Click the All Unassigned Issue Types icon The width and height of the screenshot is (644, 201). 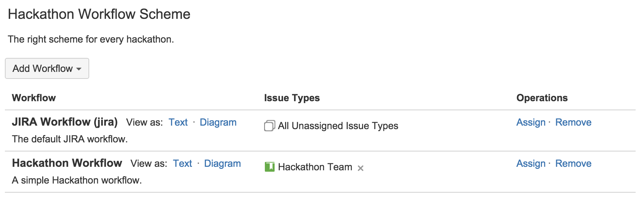(269, 126)
